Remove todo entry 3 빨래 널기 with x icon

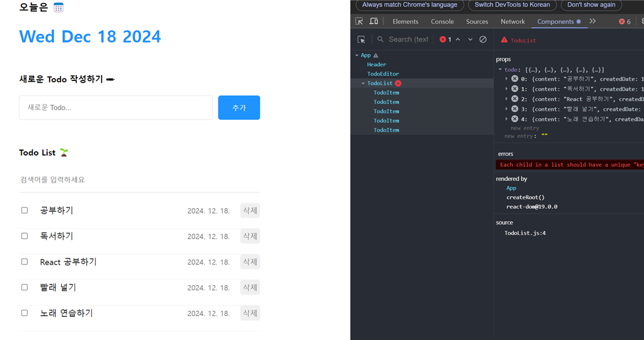tap(514, 109)
